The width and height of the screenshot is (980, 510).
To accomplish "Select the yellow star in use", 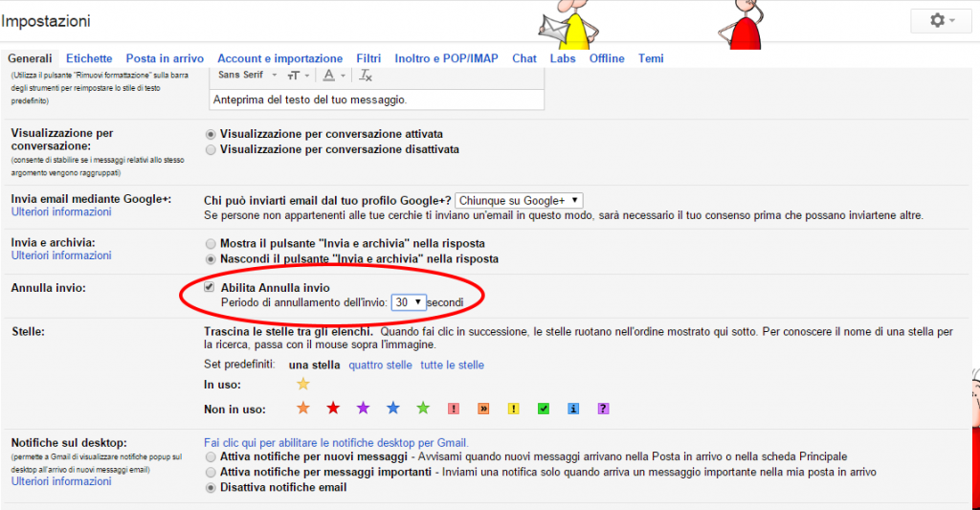I will pyautogui.click(x=303, y=384).
